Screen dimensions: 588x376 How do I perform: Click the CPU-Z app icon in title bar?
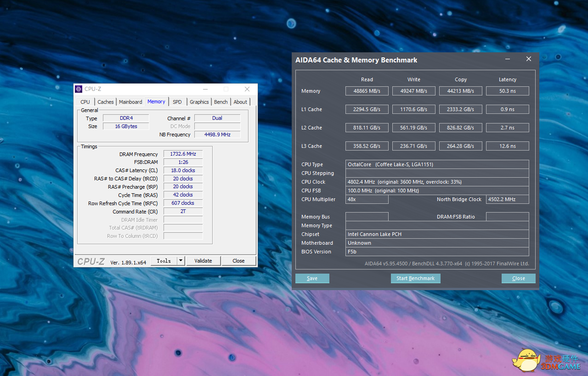coord(79,89)
